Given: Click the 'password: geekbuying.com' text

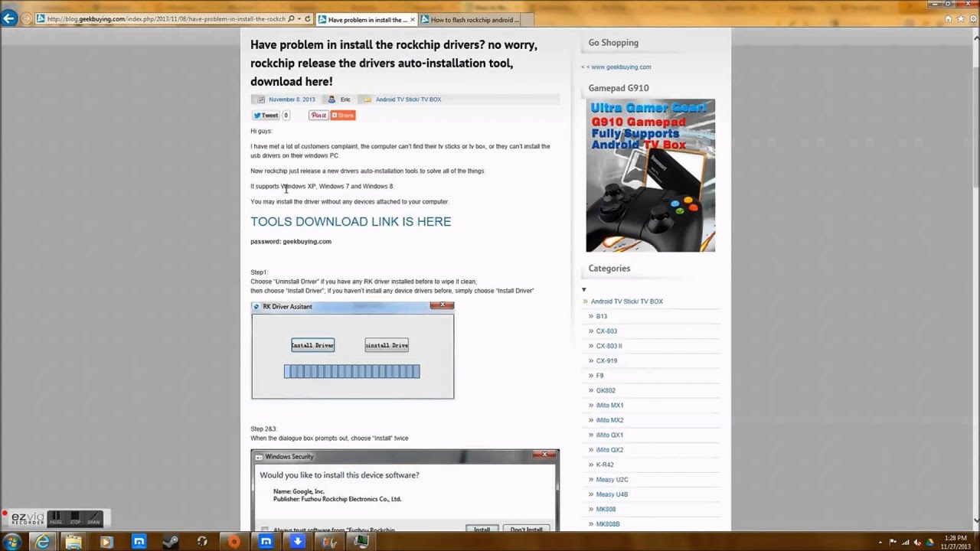Looking at the screenshot, I should pyautogui.click(x=291, y=242).
